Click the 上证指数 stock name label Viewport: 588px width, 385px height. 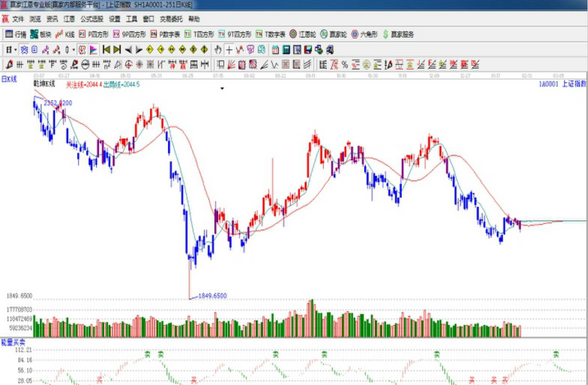(x=573, y=84)
